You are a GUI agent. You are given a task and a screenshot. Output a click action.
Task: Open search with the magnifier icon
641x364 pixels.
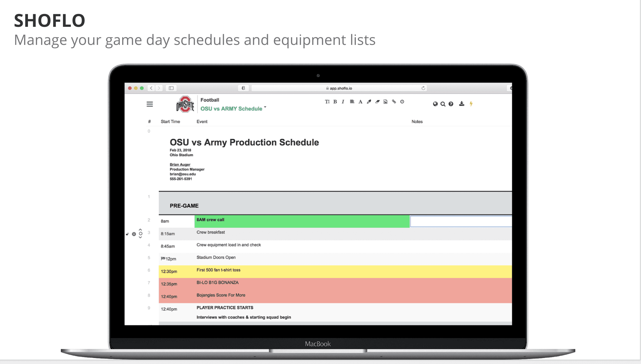[443, 104]
